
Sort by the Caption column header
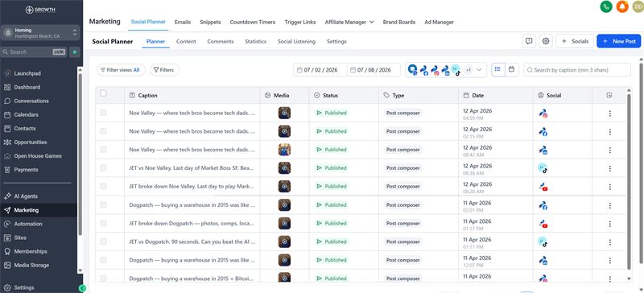(x=148, y=95)
